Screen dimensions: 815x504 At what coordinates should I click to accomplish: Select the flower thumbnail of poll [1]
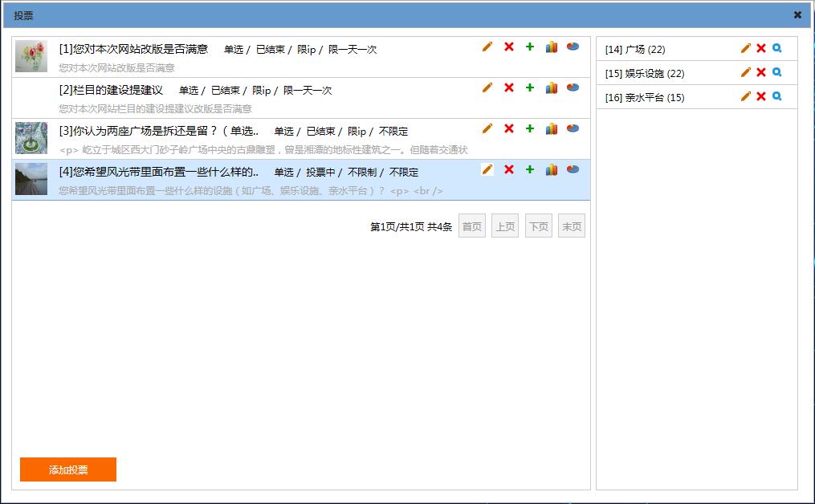tap(31, 56)
